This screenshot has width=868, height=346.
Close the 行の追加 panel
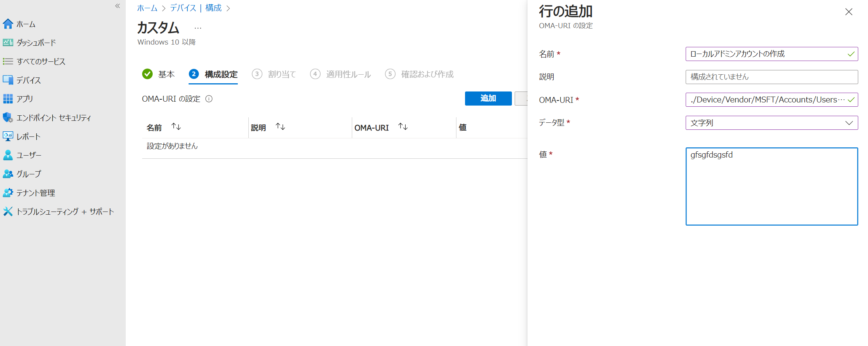click(x=848, y=12)
